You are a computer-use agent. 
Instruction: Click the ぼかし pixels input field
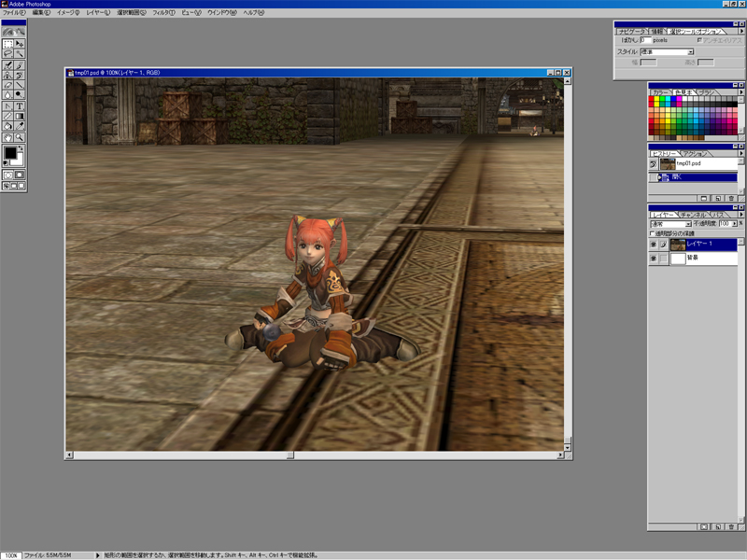645,40
